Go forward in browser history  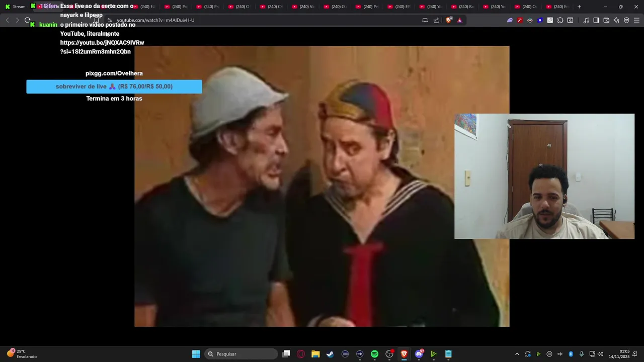click(17, 20)
